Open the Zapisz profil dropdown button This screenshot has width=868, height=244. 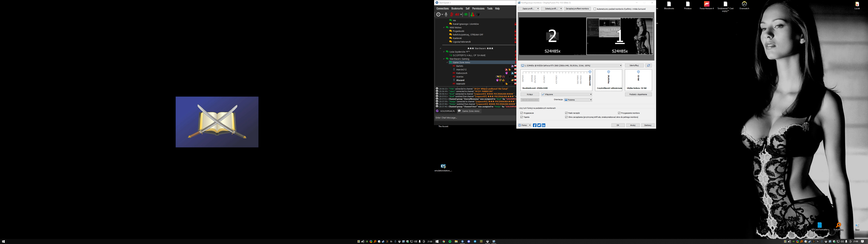tap(528, 9)
